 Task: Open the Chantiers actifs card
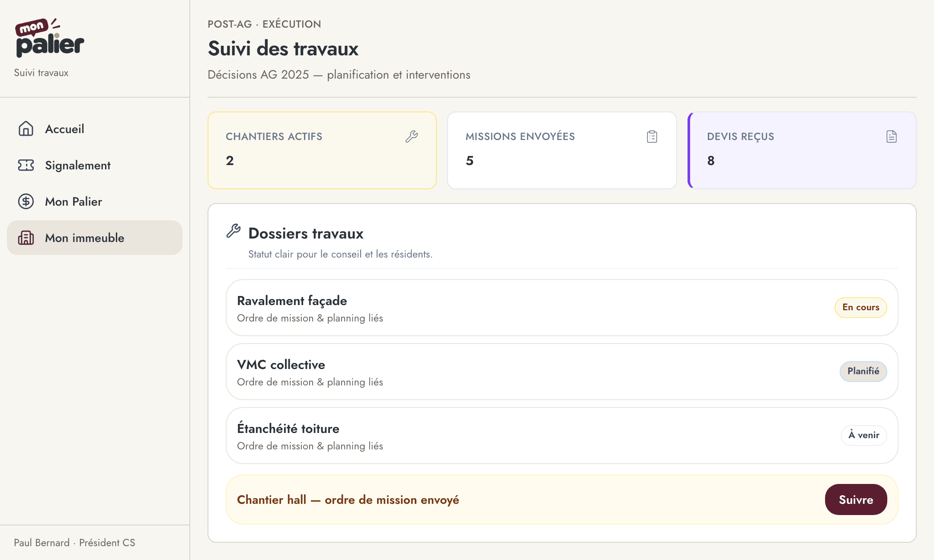coord(322,150)
